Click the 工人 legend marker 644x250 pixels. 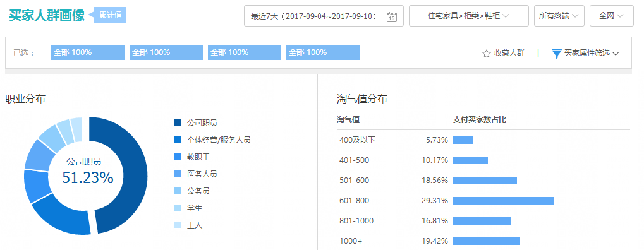178,225
